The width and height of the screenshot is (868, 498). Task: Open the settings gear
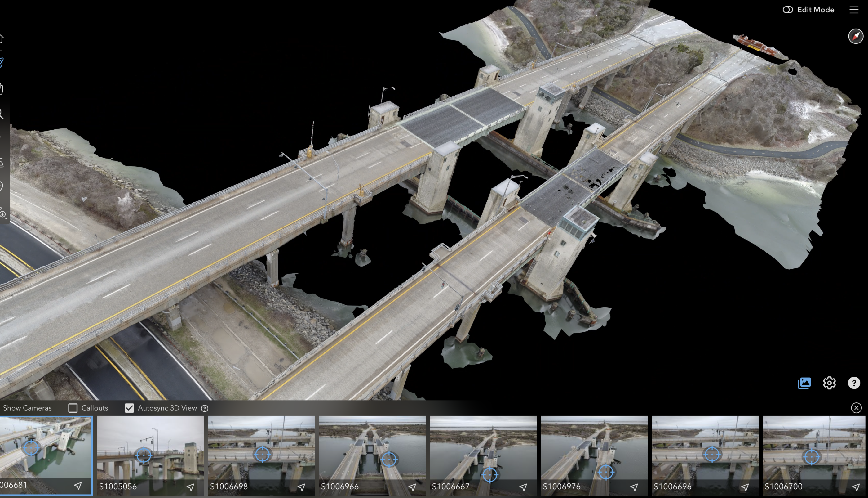[x=829, y=383]
